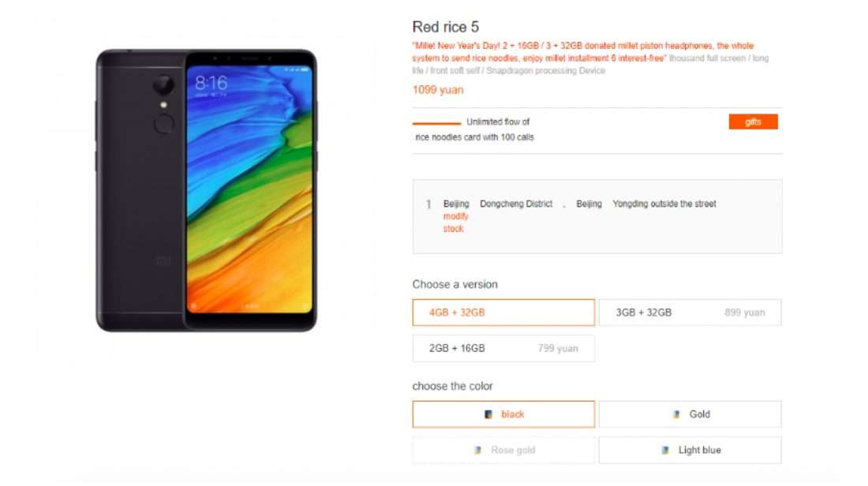Select the 4GB + 32GB version
Image resolution: width=868 pixels, height=486 pixels.
[503, 312]
